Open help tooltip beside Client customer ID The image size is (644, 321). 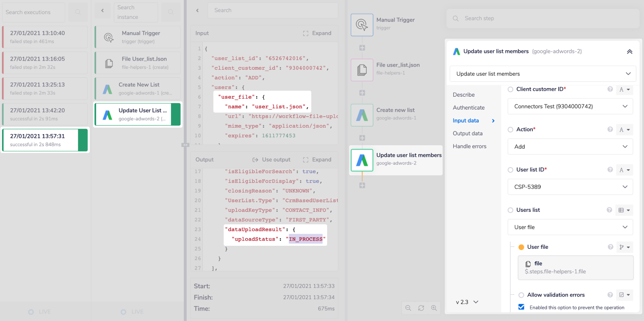pos(610,89)
